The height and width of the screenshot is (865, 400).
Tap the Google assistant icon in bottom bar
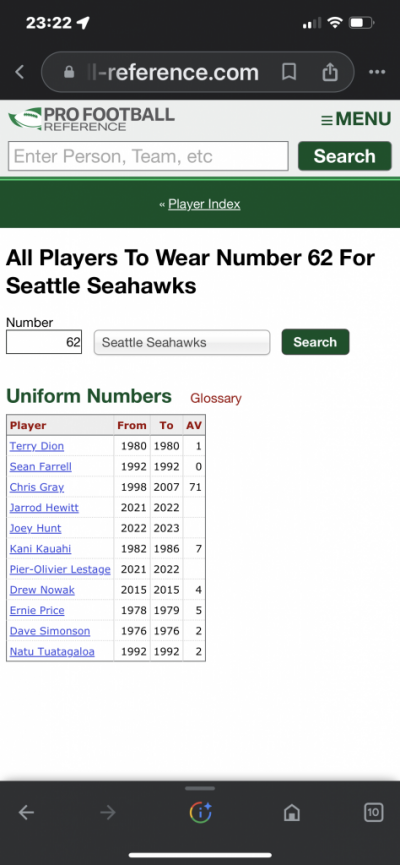click(200, 812)
